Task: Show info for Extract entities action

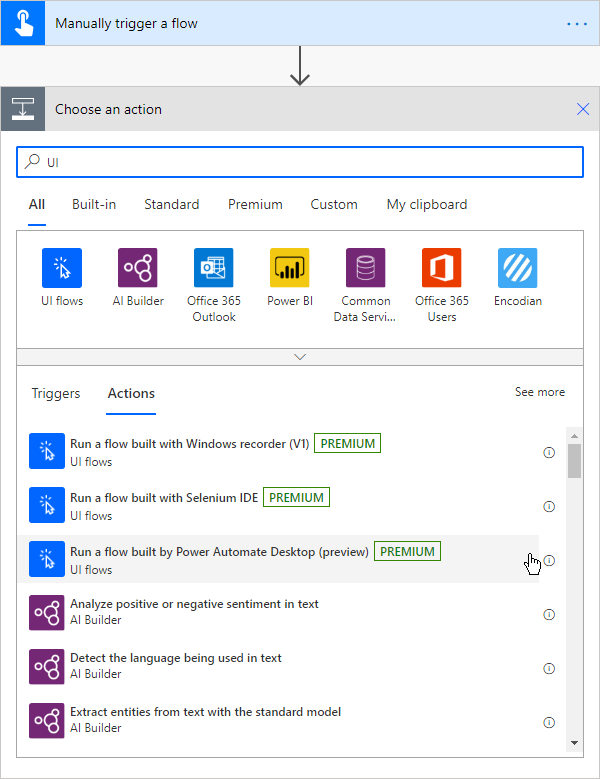Action: [549, 722]
